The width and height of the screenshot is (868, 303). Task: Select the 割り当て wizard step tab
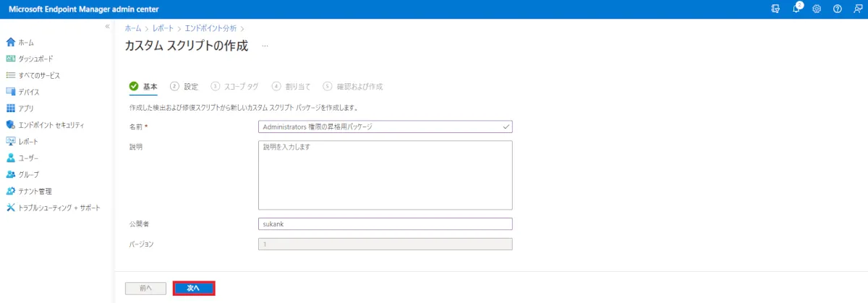[x=292, y=86]
